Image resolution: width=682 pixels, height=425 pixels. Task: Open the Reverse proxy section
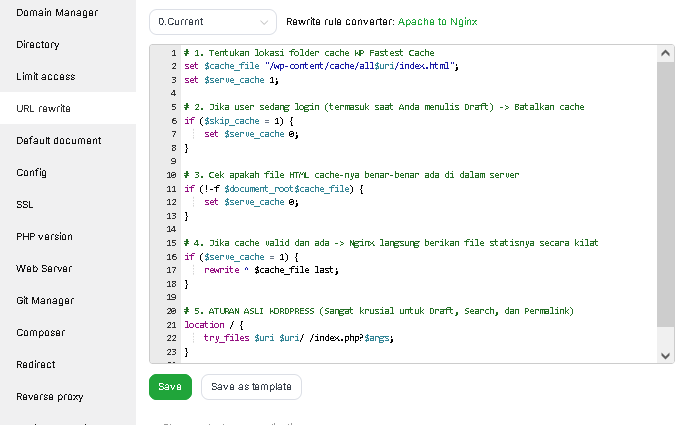tap(50, 397)
